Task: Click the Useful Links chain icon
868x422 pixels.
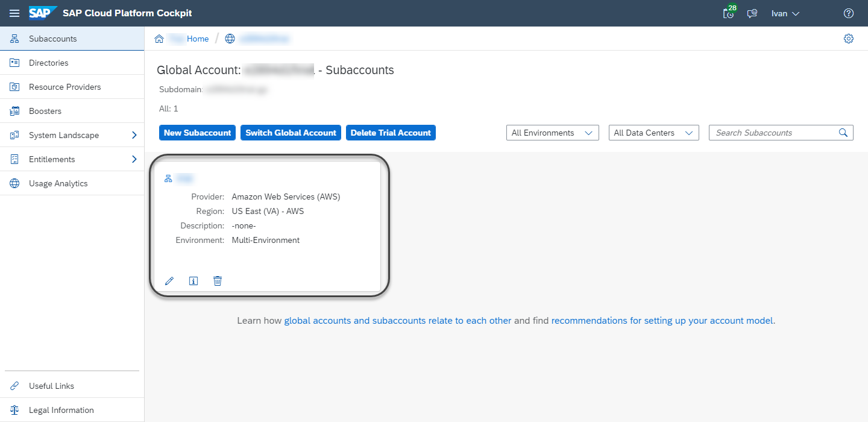Action: click(x=15, y=386)
